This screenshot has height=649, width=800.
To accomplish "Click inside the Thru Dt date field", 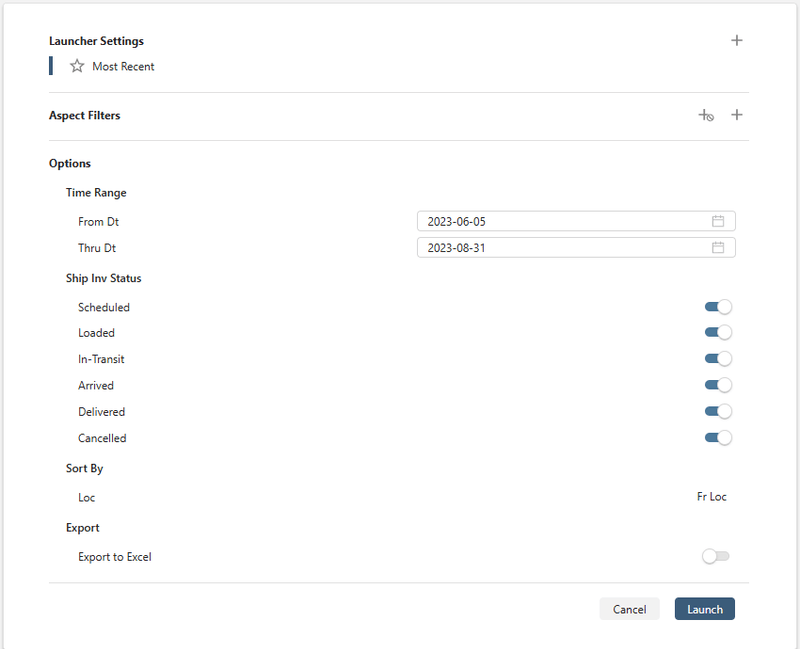I will (560, 247).
